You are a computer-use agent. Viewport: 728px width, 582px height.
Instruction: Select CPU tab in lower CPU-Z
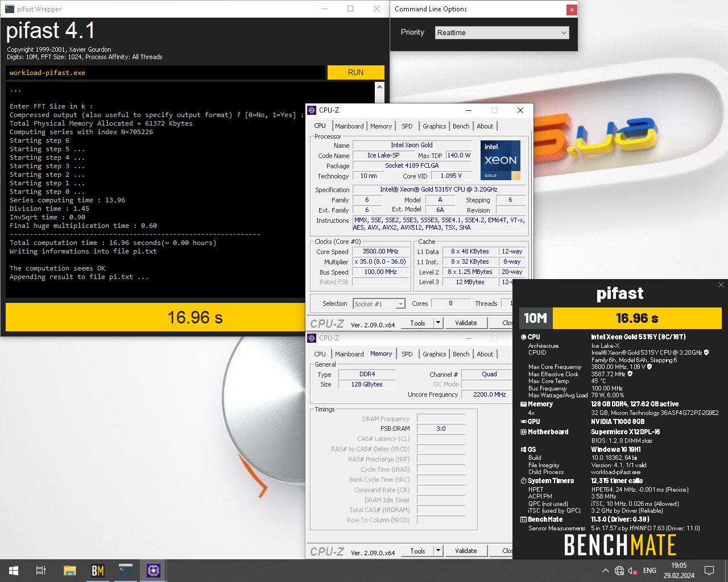click(x=320, y=354)
